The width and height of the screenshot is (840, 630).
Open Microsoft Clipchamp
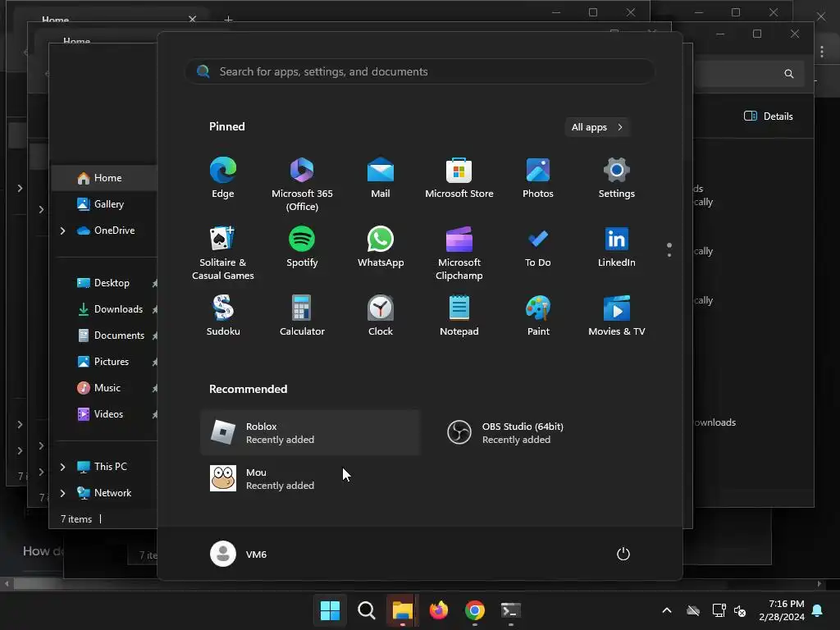click(459, 253)
